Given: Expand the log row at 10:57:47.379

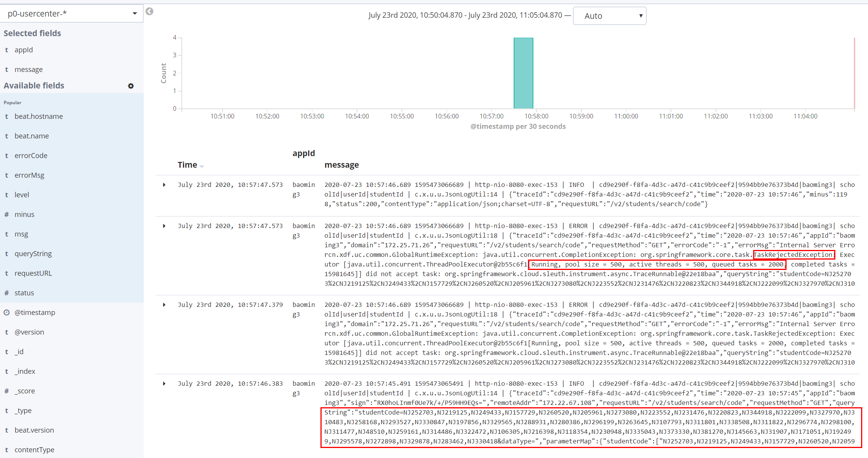Looking at the screenshot, I should tap(164, 305).
